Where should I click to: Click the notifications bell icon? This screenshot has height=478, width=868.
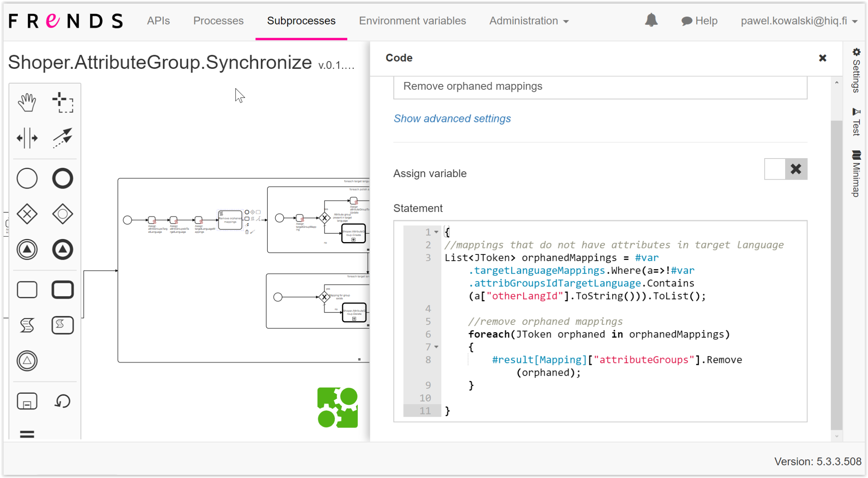pos(651,20)
